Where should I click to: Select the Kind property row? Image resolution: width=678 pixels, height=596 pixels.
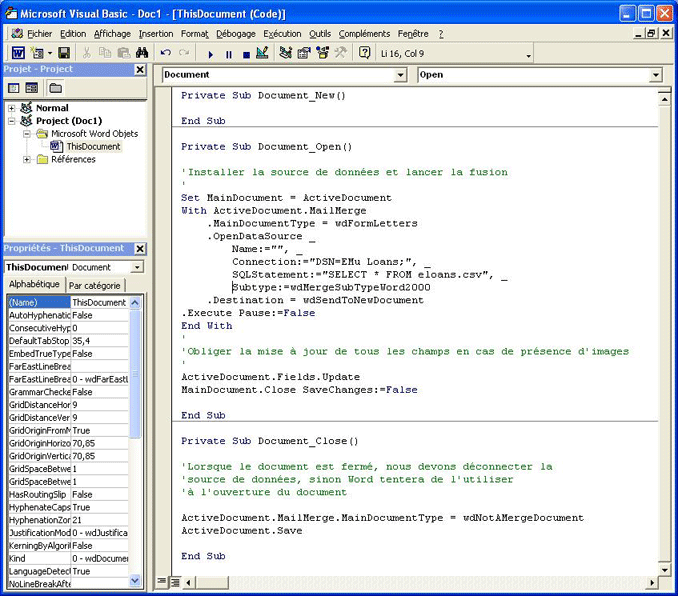tap(68, 558)
